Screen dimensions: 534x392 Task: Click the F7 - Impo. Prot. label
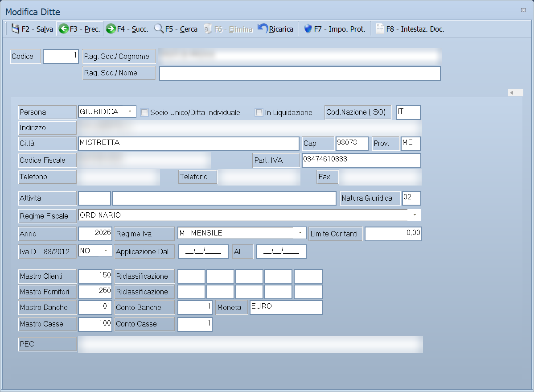[x=340, y=29]
